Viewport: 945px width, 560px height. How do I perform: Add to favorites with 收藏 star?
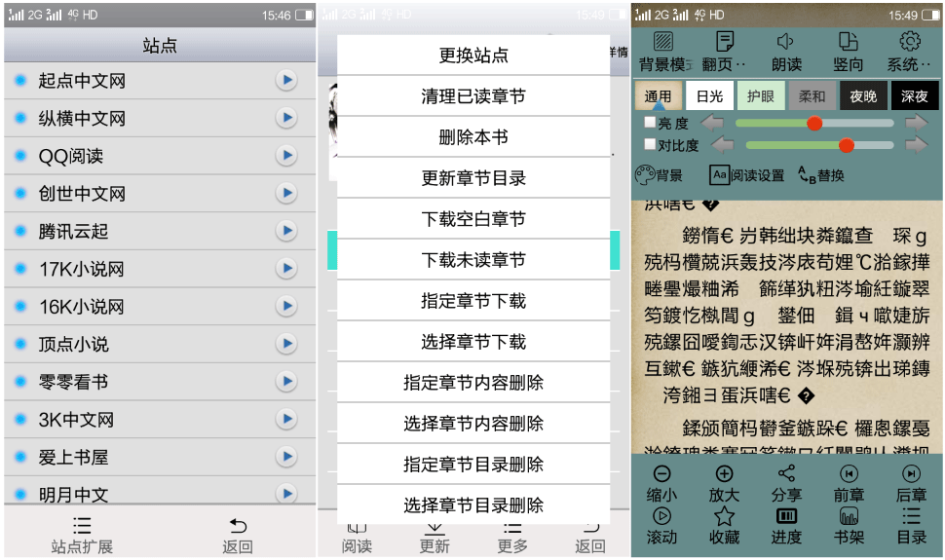(x=724, y=516)
